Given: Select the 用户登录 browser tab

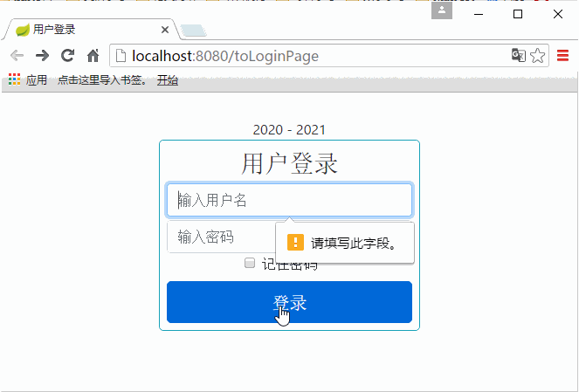Looking at the screenshot, I should coord(91,30).
